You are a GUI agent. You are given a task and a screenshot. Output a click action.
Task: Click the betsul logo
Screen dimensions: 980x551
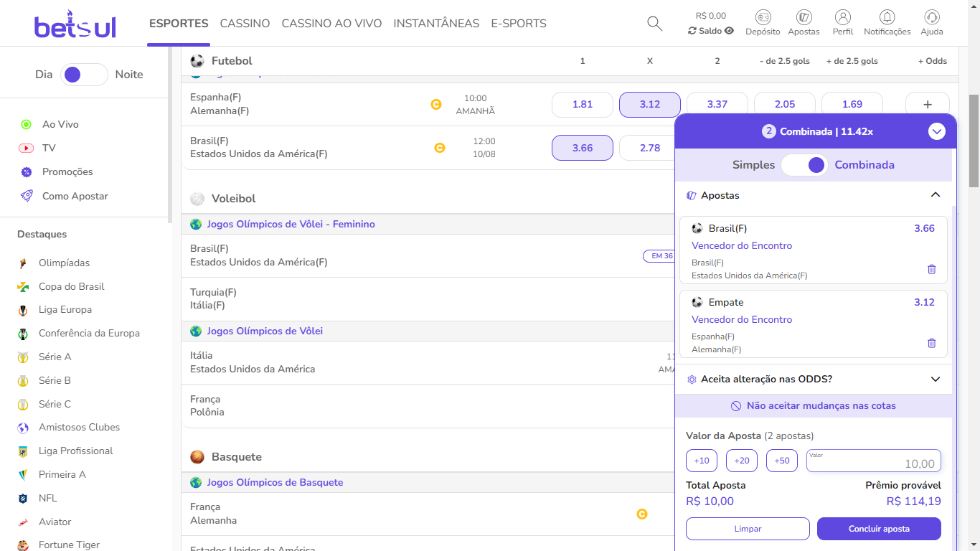(x=75, y=24)
